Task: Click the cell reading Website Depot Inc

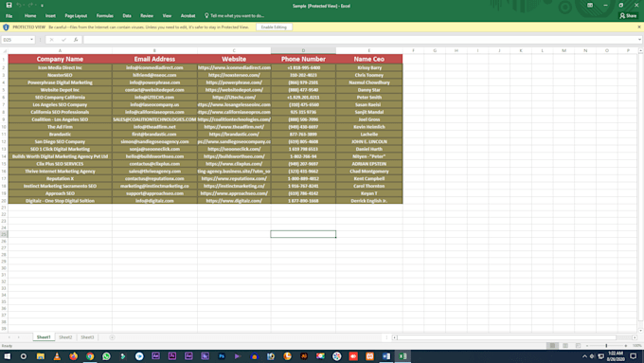Action: (60, 90)
